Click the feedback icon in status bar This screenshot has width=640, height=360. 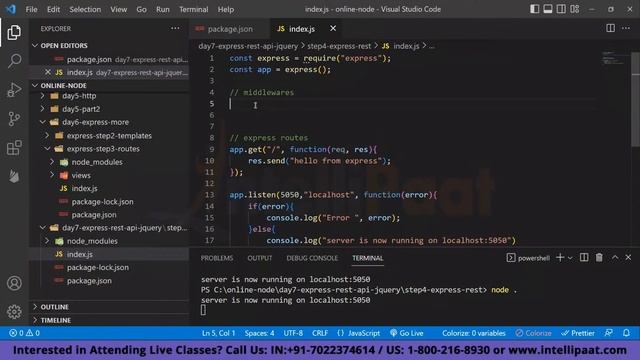coord(609,333)
